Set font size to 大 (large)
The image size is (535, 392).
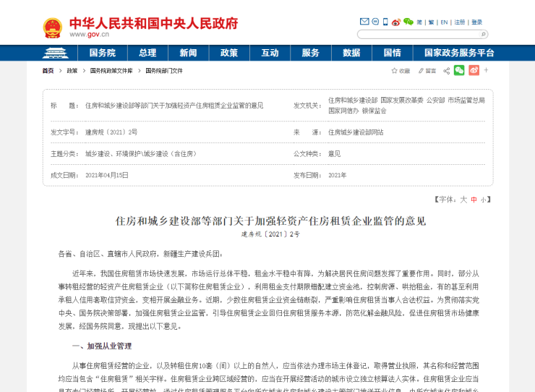[463, 199]
